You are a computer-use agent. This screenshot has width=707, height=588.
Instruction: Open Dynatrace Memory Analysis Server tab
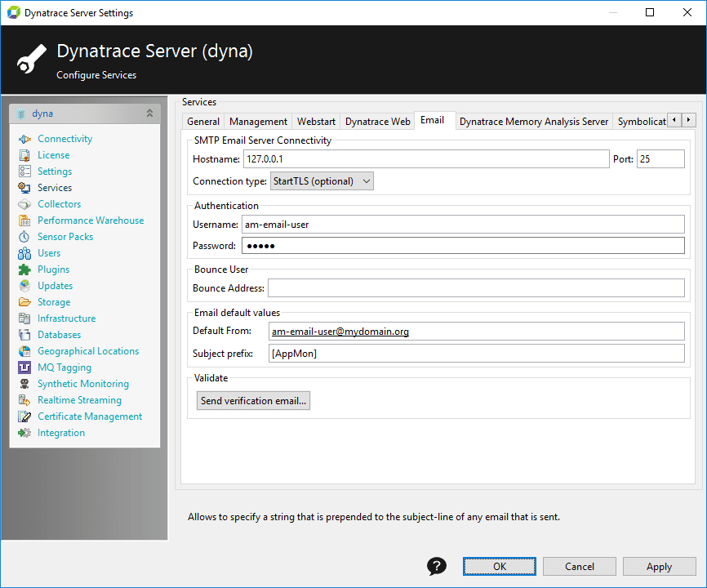coord(534,122)
